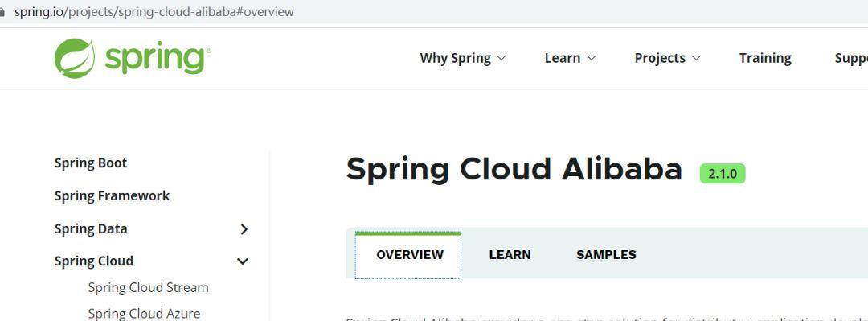Switch to the LEARN tab
The image size is (868, 321).
point(510,255)
